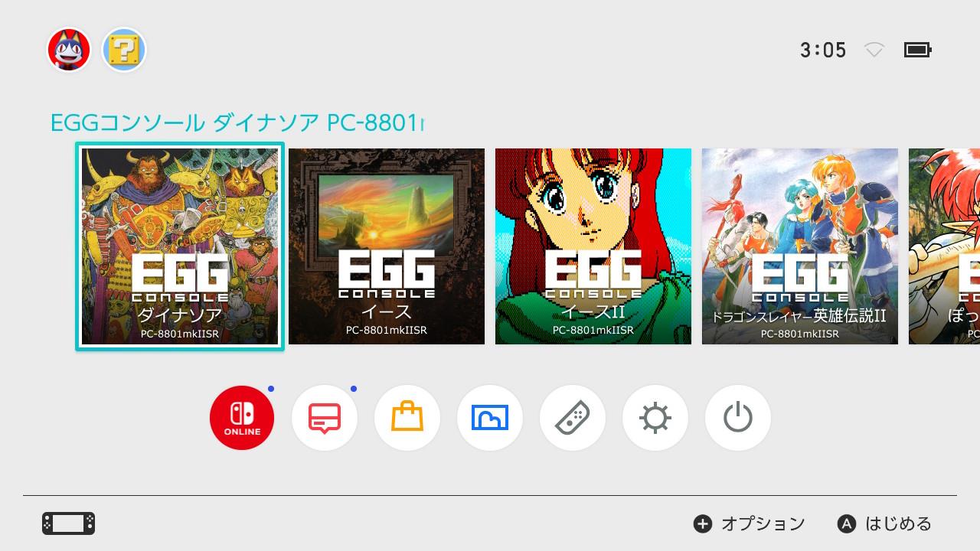980x551 pixels.
Task: Select the Sleep Mode power icon
Action: pos(738,418)
